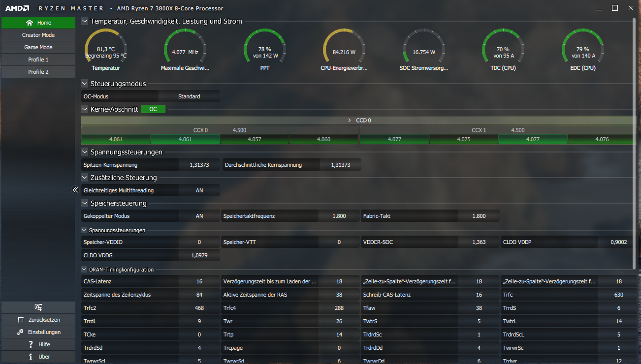Viewport: 641px width, 364px height.
Task: Click Aktive Zeitspanne der RAS row
Action: 290,295
